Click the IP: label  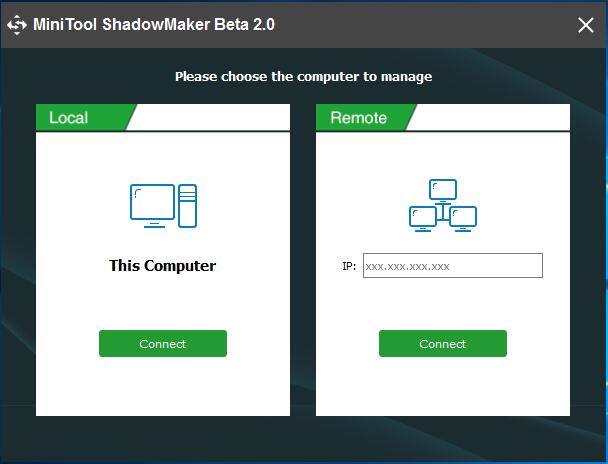pos(349,266)
